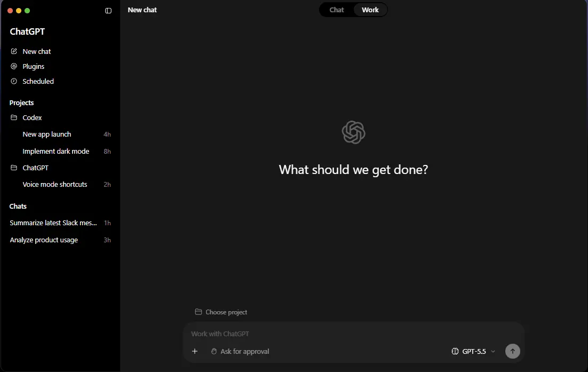Open the Choose project selector
588x372 pixels.
point(221,312)
